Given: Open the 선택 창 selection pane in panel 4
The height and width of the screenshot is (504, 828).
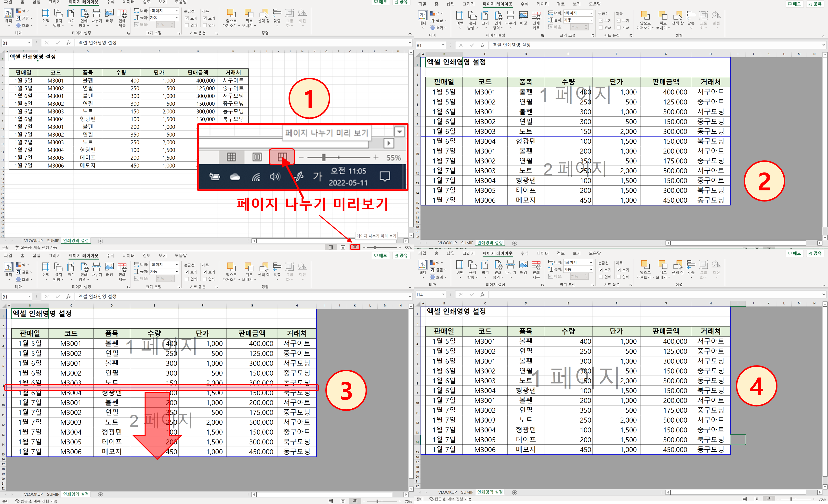Looking at the screenshot, I should coord(678,268).
